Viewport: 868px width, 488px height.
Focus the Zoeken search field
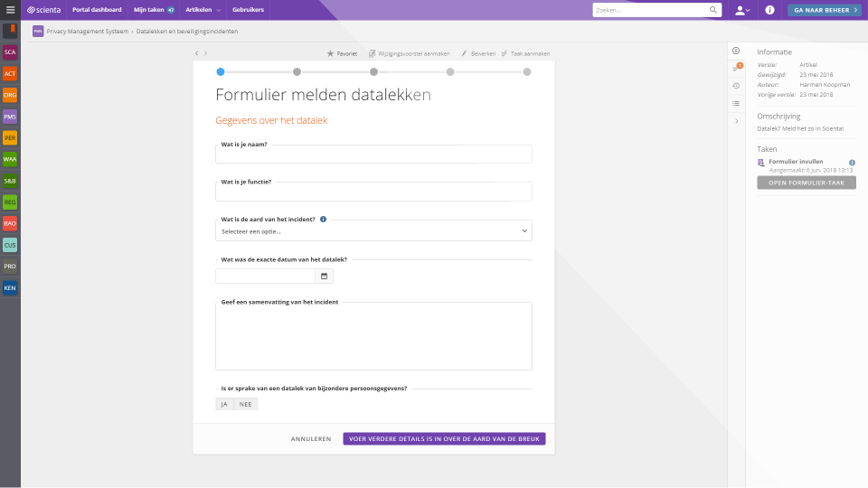pyautogui.click(x=649, y=10)
